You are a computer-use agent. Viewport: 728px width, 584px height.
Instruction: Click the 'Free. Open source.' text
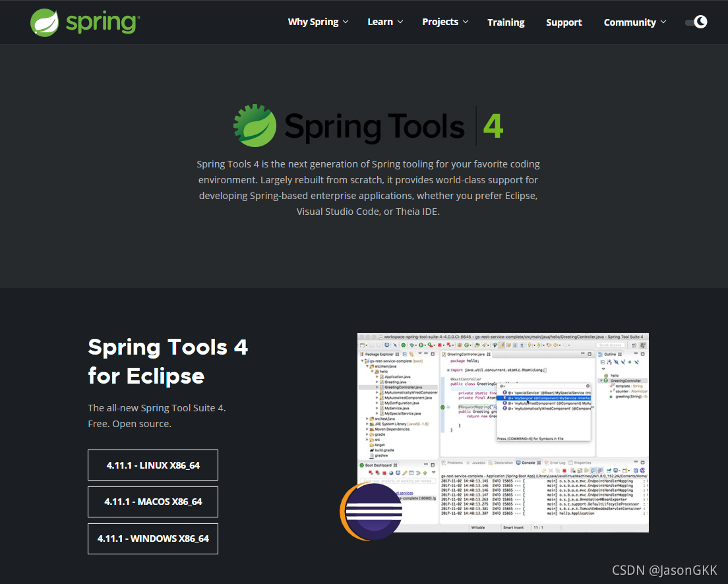pyautogui.click(x=129, y=424)
